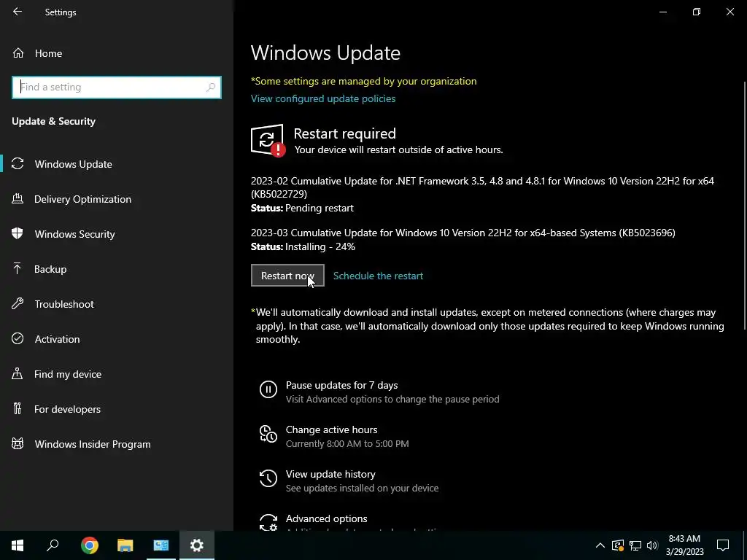Click the Restart now button

click(287, 276)
